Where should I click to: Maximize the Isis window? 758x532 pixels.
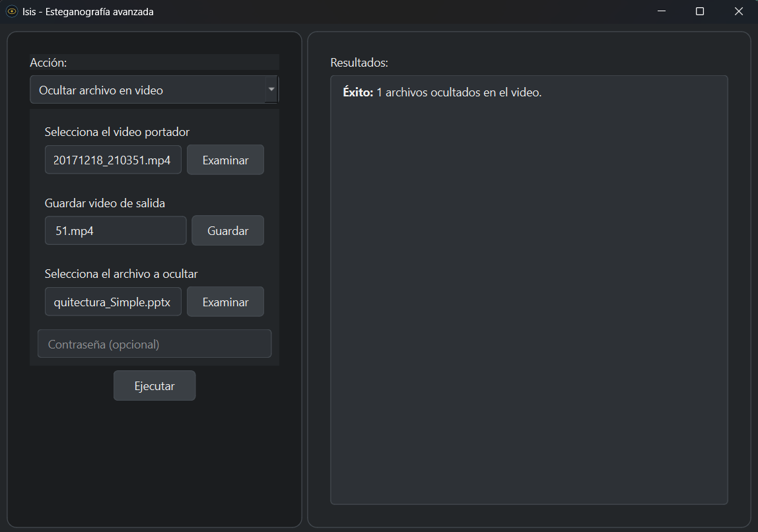(700, 11)
